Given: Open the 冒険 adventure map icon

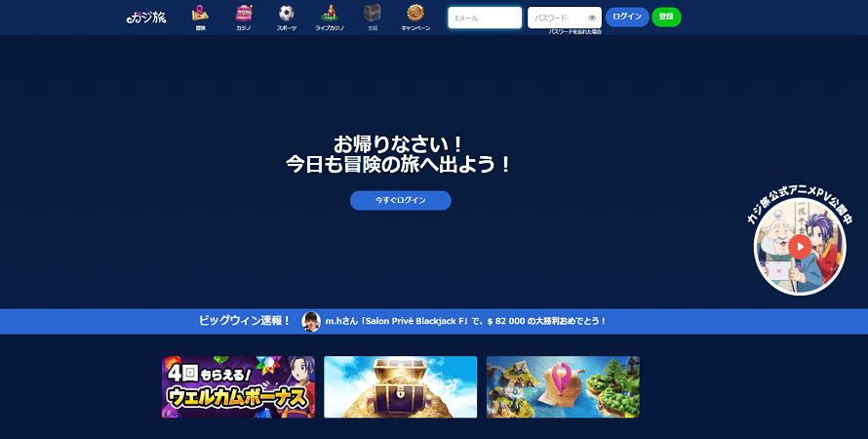Looking at the screenshot, I should click(x=200, y=15).
